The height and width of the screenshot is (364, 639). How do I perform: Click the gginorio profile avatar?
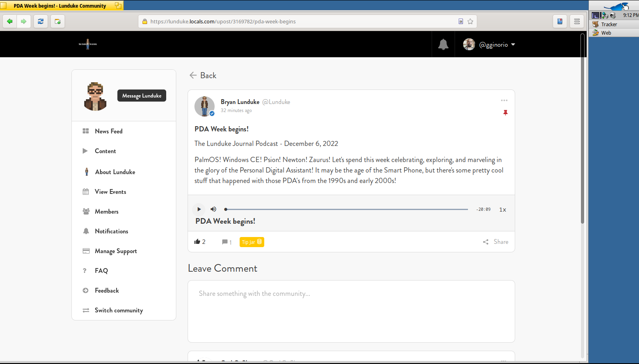[469, 44]
